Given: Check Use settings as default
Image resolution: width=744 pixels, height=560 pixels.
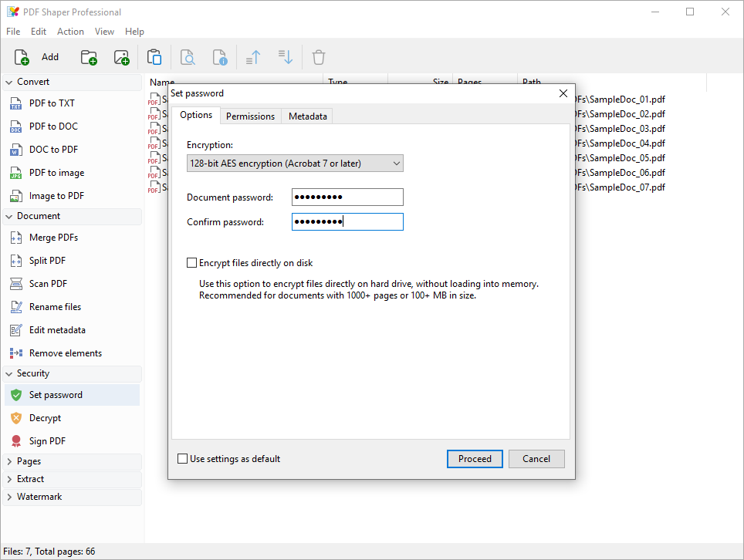Looking at the screenshot, I should click(183, 458).
